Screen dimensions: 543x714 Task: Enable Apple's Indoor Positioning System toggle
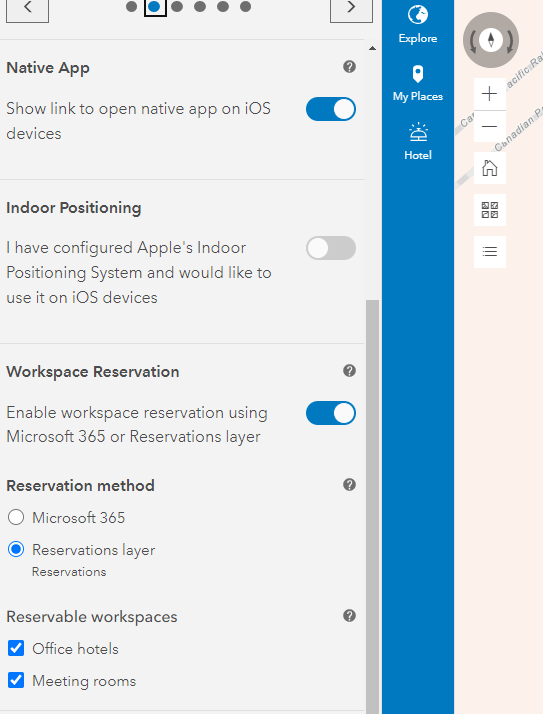(x=331, y=248)
